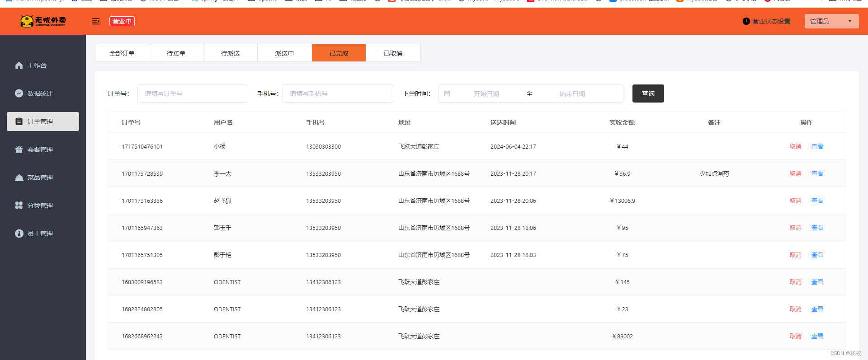The width and height of the screenshot is (868, 360).
Task: Toggle the sidebar collapse hamburger icon
Action: point(96,21)
